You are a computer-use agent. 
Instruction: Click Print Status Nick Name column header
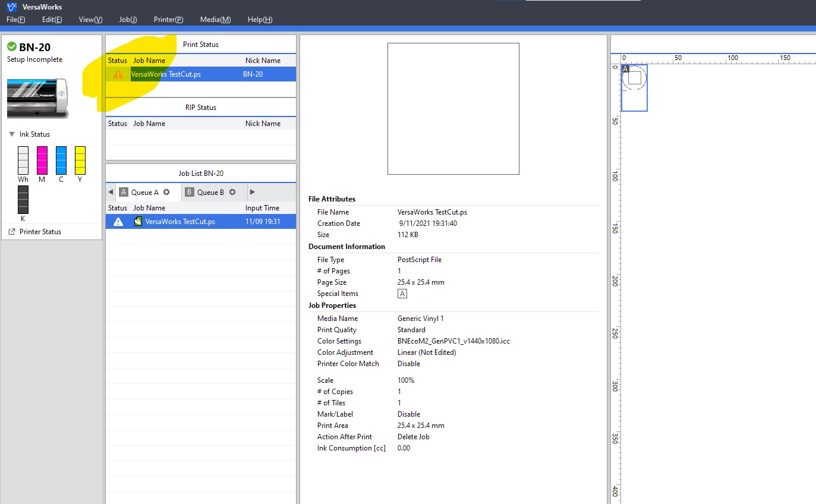263,61
